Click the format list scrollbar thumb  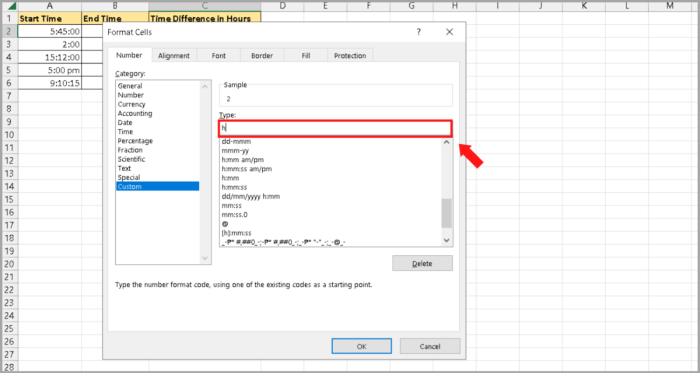pos(446,213)
